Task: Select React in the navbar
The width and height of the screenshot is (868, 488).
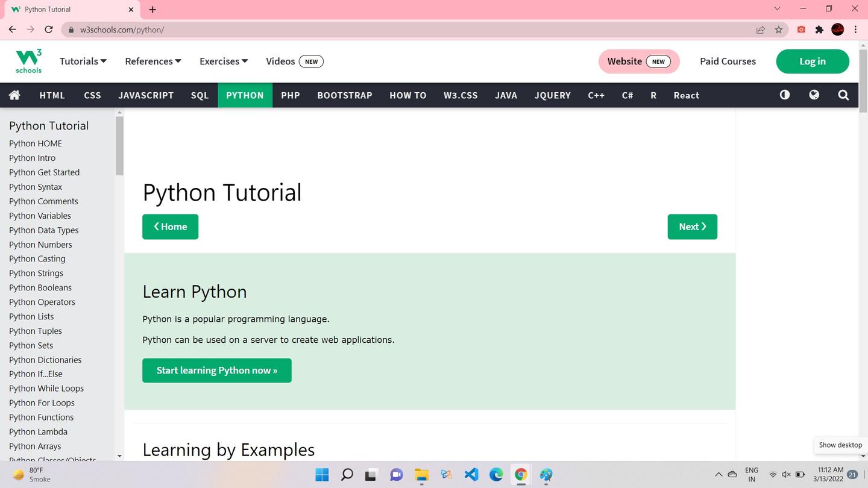Action: coord(687,95)
